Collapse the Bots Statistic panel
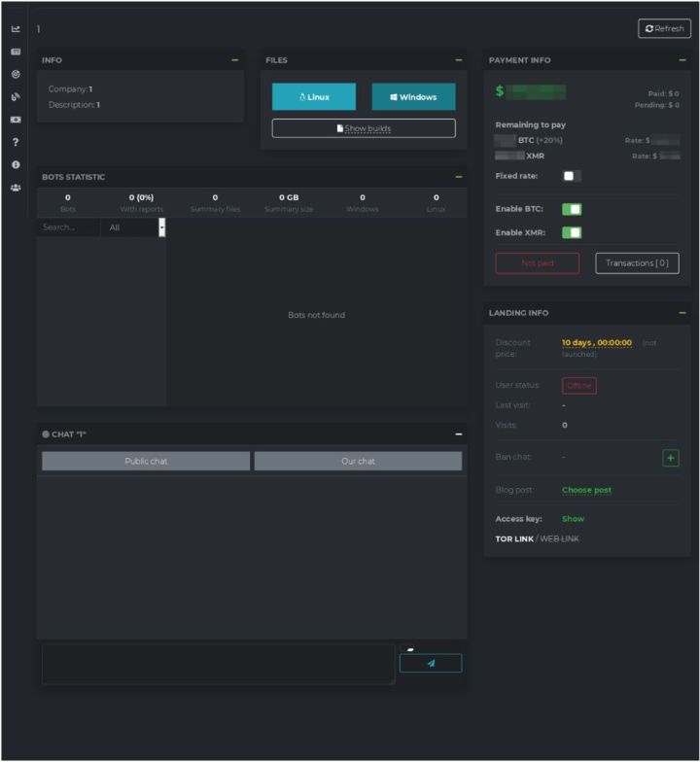 pyautogui.click(x=458, y=177)
